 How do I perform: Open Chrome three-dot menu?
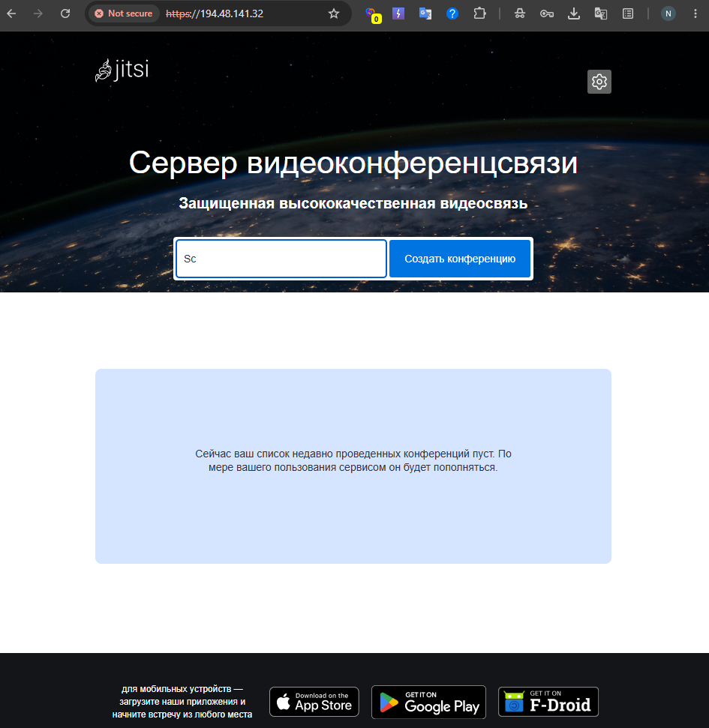[x=695, y=13]
